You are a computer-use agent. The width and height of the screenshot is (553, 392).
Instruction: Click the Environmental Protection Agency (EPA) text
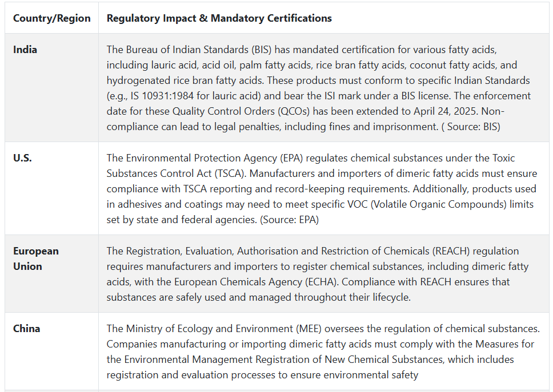click(x=214, y=158)
